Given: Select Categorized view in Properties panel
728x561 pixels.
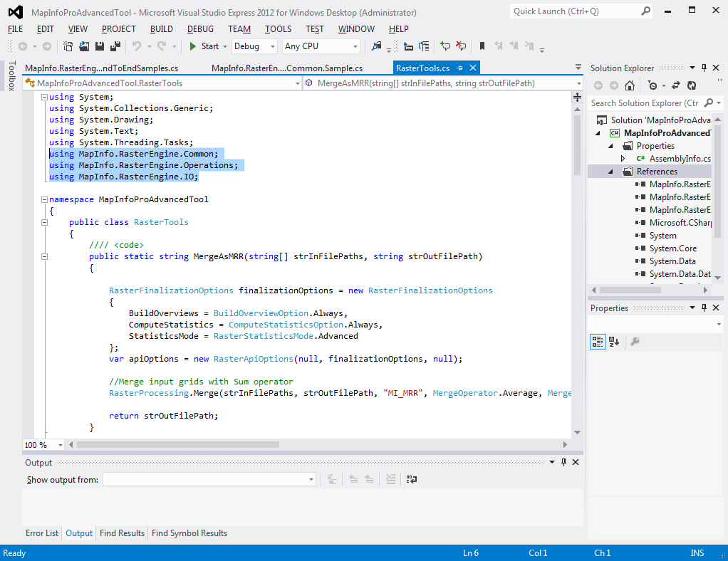Looking at the screenshot, I should 598,342.
